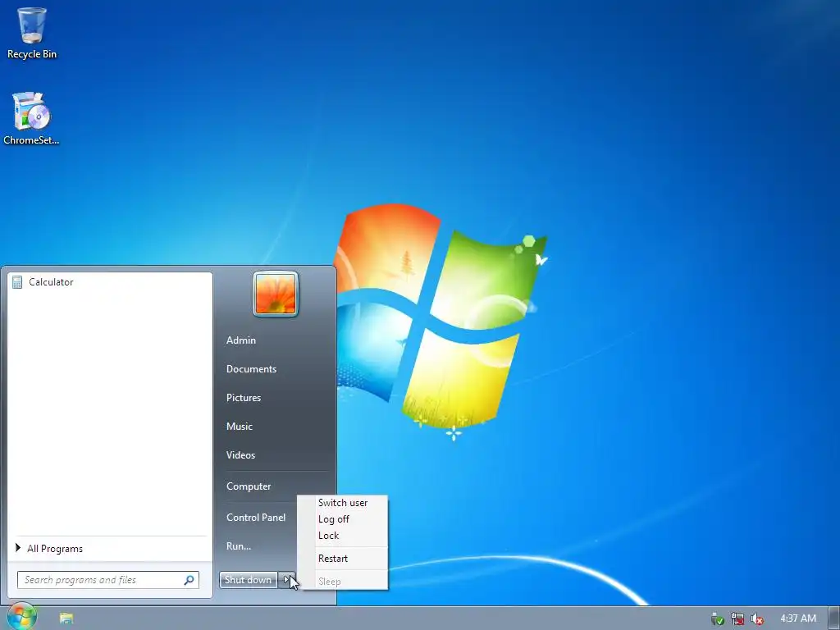Open Computer from the Start menu
The image size is (840, 630).
[x=249, y=486]
